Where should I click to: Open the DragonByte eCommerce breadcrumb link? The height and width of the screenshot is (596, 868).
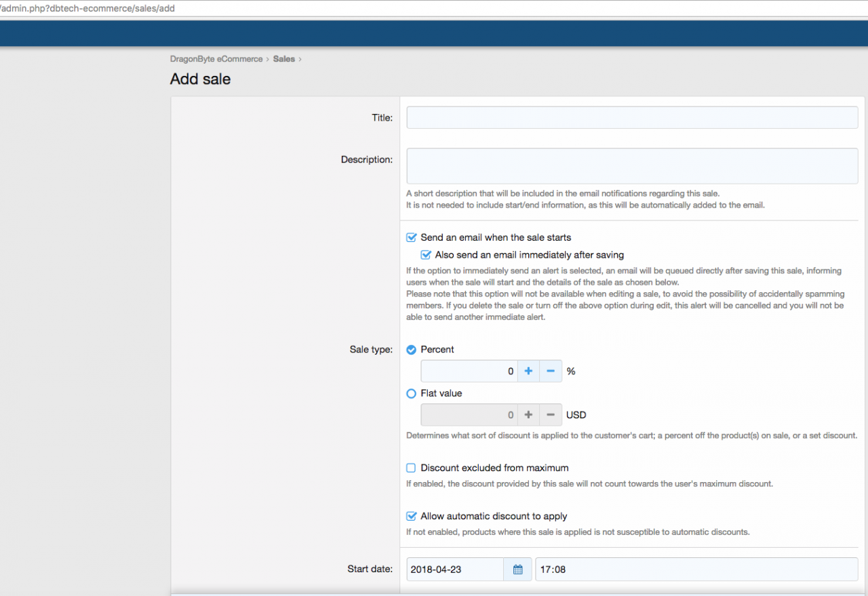point(216,59)
